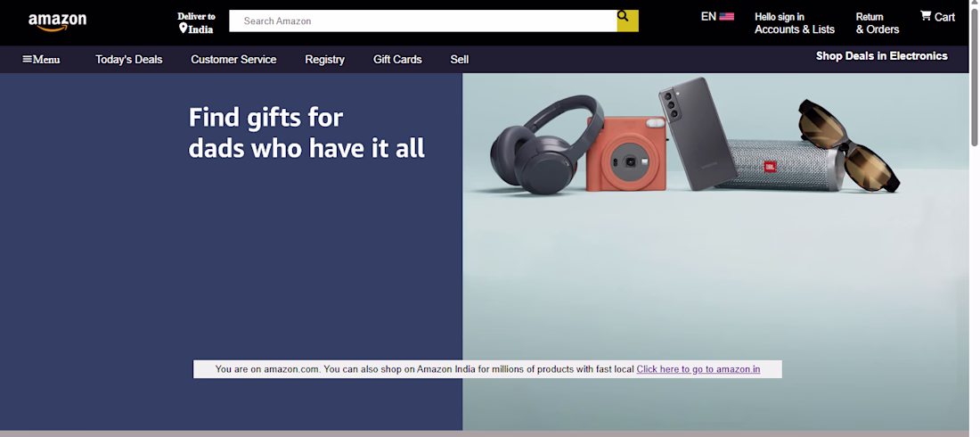The width and height of the screenshot is (980, 437).
Task: Click the Amazon logo
Action: point(58,21)
